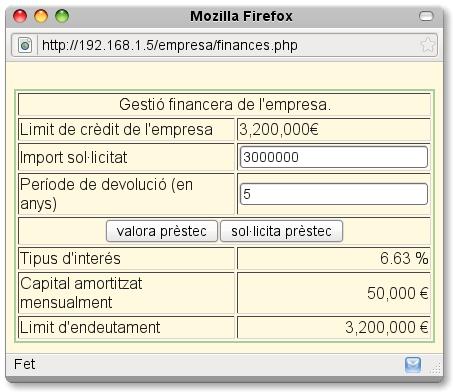Click the sol·licita préstec button
453x392 pixels.
pyautogui.click(x=281, y=231)
